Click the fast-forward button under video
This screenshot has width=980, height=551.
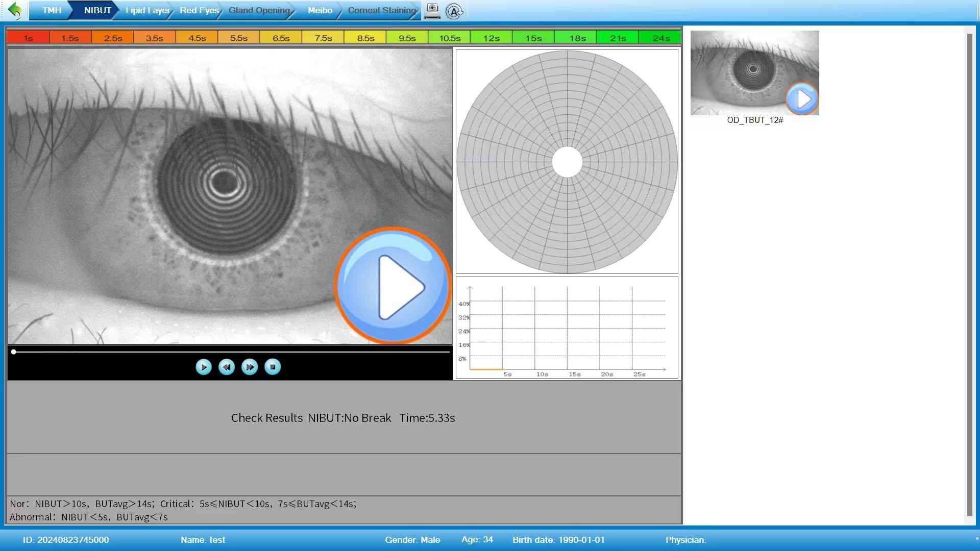(x=250, y=367)
